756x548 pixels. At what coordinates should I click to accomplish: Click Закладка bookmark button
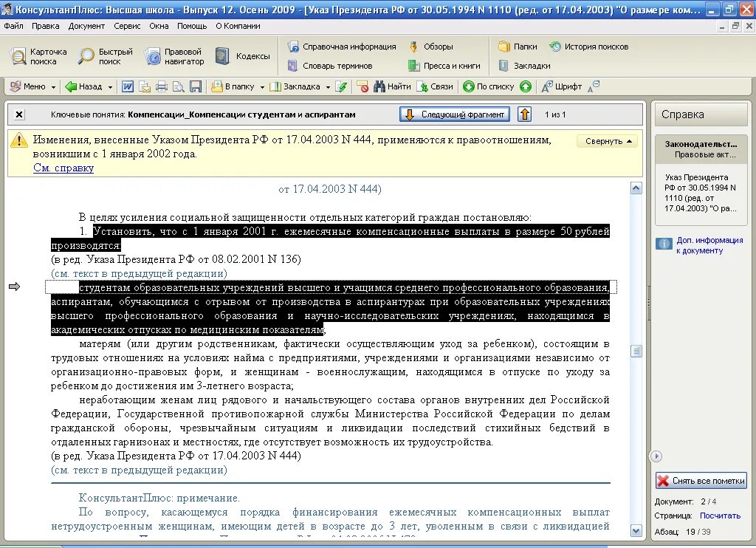(295, 87)
